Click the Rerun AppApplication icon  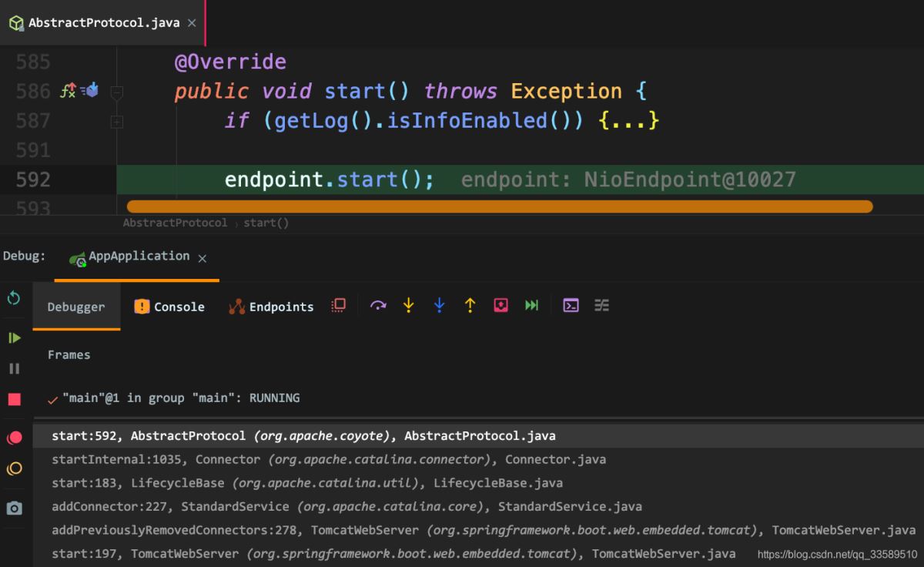pyautogui.click(x=14, y=297)
